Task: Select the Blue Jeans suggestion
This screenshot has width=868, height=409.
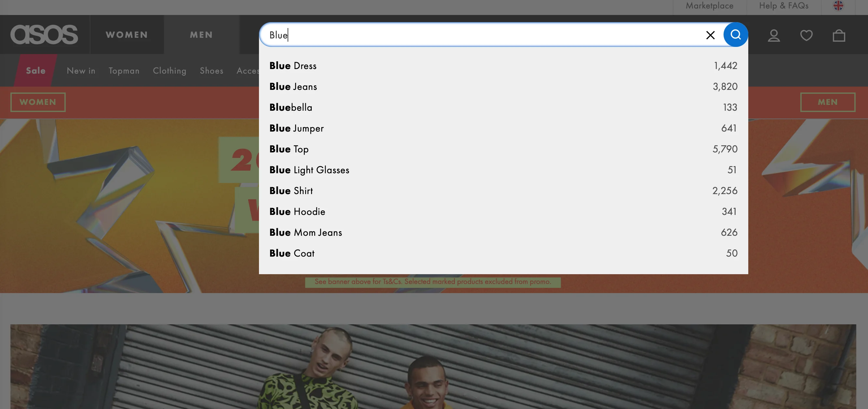Action: pos(503,87)
